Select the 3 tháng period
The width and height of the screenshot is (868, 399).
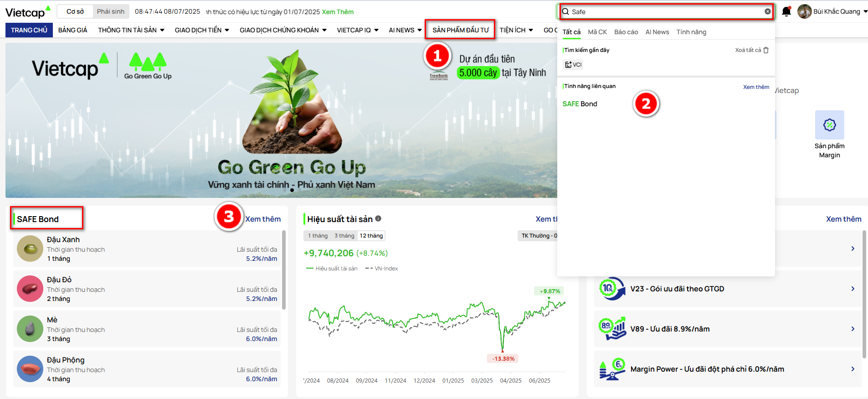click(344, 236)
